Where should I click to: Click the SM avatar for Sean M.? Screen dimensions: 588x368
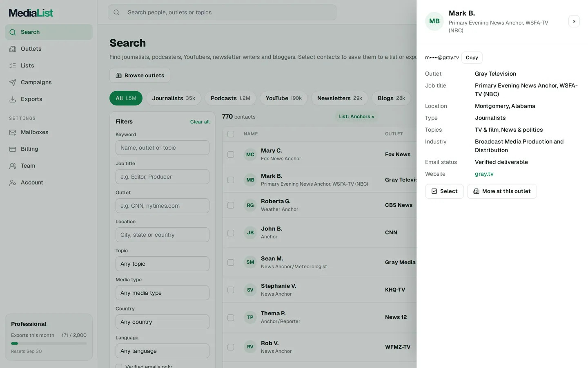(x=250, y=262)
